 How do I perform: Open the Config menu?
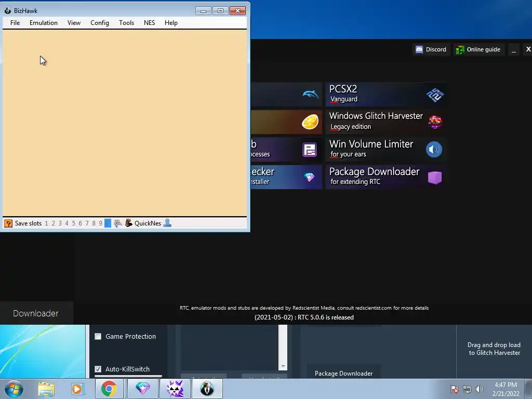[x=99, y=23]
